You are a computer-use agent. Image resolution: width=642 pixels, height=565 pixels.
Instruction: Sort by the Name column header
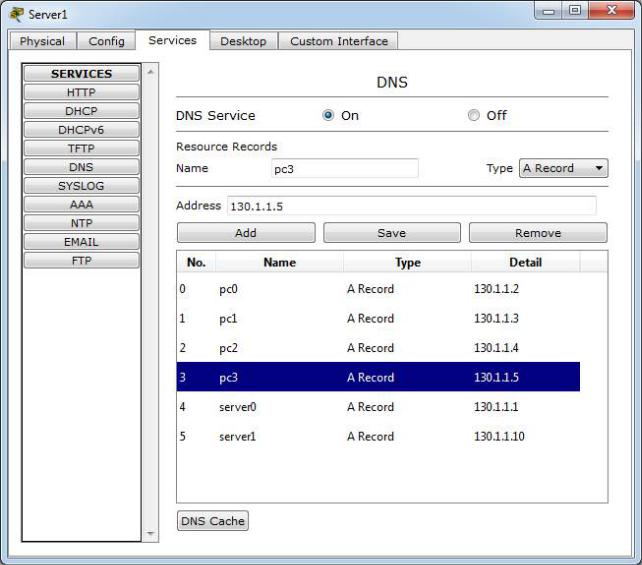click(280, 262)
